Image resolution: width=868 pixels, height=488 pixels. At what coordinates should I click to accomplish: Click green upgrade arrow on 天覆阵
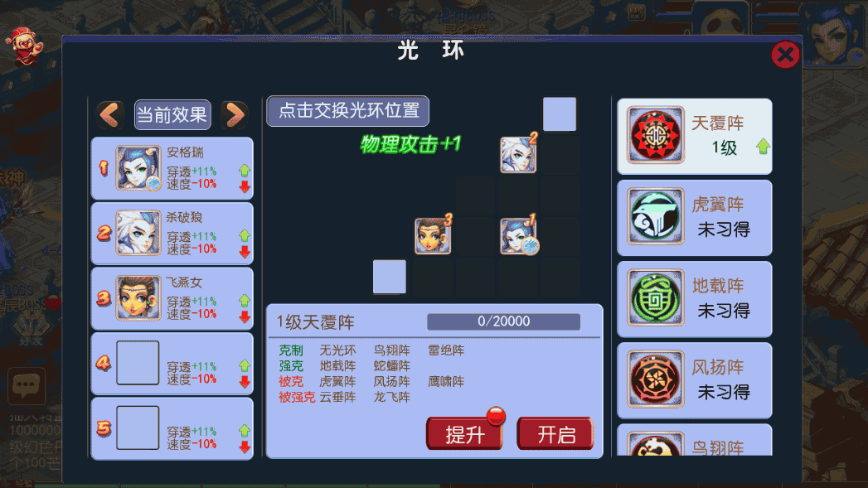point(763,147)
